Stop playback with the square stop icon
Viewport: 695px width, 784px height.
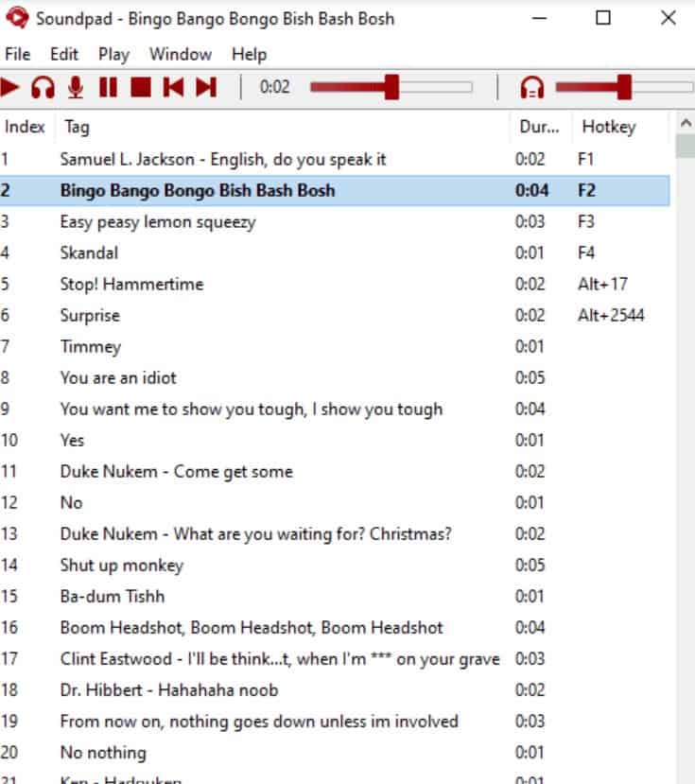141,88
